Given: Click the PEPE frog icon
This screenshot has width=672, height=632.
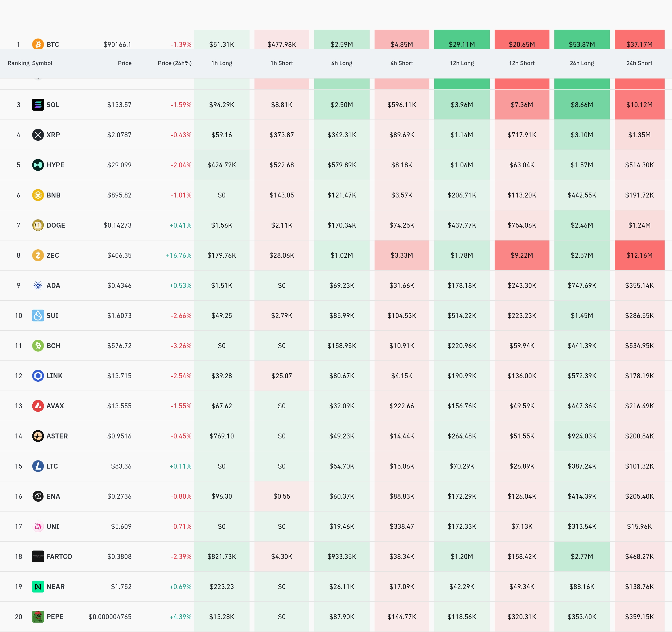Looking at the screenshot, I should pyautogui.click(x=38, y=616).
